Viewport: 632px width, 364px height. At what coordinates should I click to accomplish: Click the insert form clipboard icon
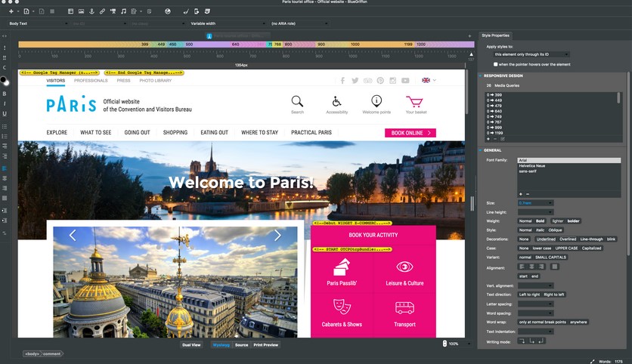pos(134,11)
